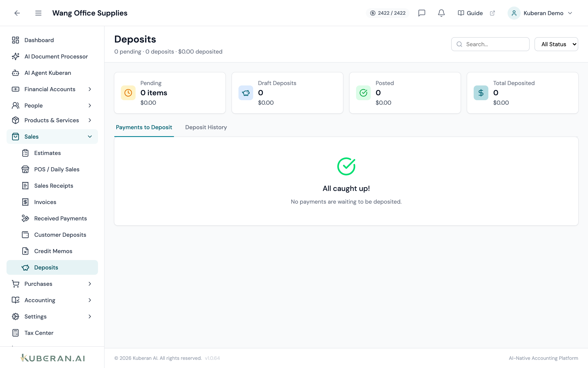
Task: Expand the Products & Services chevron
Action: click(x=90, y=120)
